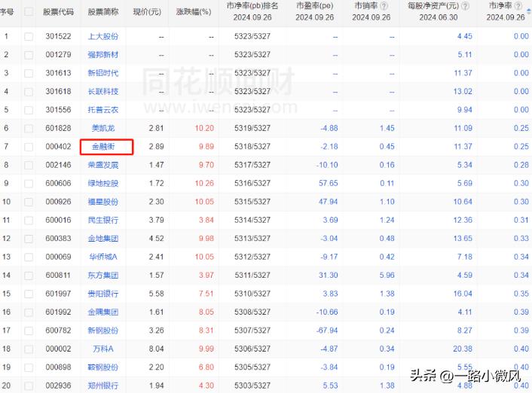The image size is (532, 393).
Task: Sort by 市盈率(pe) column header
Action: pos(314,6)
